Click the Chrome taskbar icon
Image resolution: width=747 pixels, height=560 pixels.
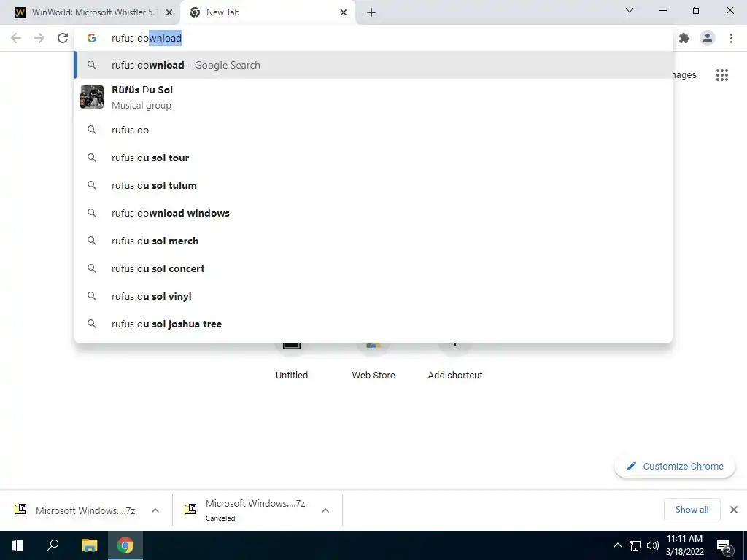[x=125, y=545]
